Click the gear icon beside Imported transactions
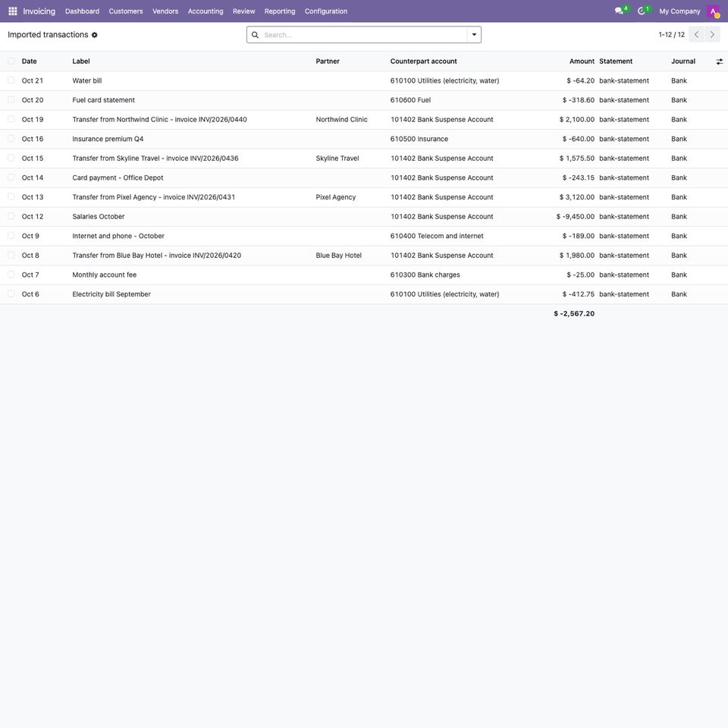The image size is (728, 728). 95,35
